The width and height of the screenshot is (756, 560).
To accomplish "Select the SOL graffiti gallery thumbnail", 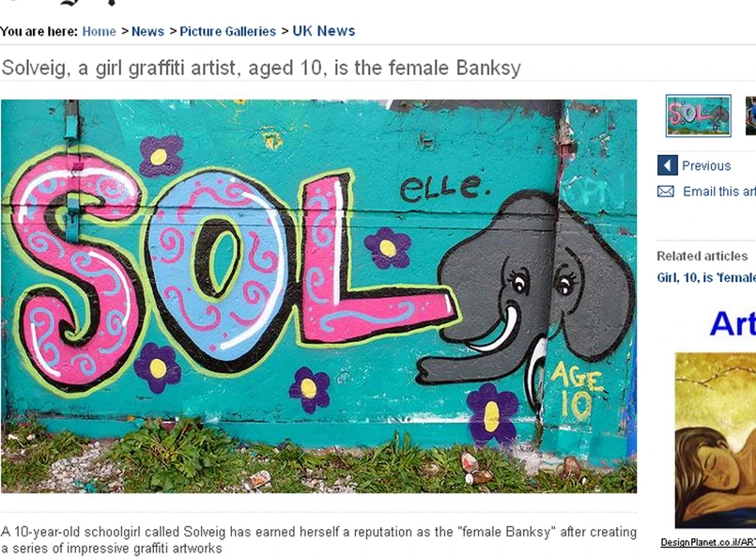I will click(x=698, y=116).
